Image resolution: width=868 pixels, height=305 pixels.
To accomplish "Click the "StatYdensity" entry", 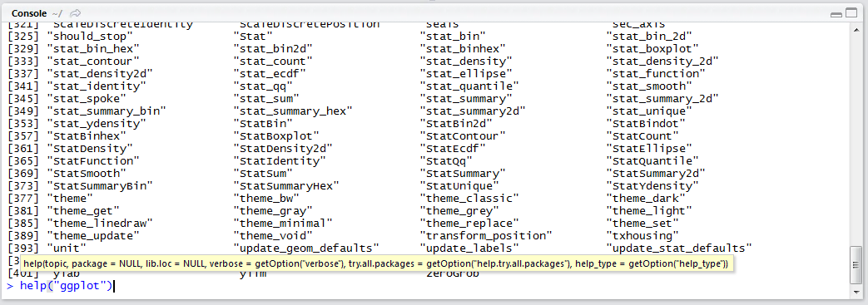I will [652, 185].
